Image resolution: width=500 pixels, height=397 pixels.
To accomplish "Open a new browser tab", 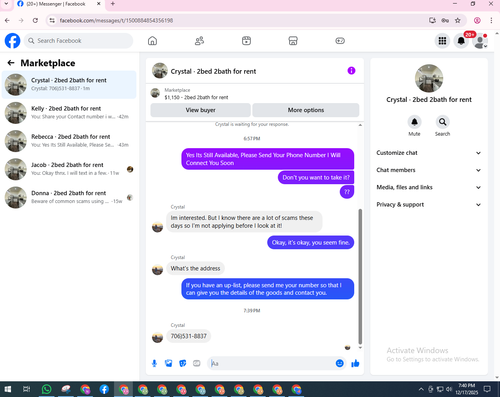I will click(113, 4).
